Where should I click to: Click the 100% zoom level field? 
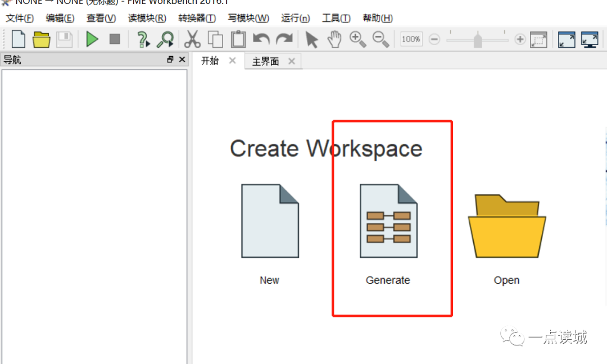(x=411, y=39)
